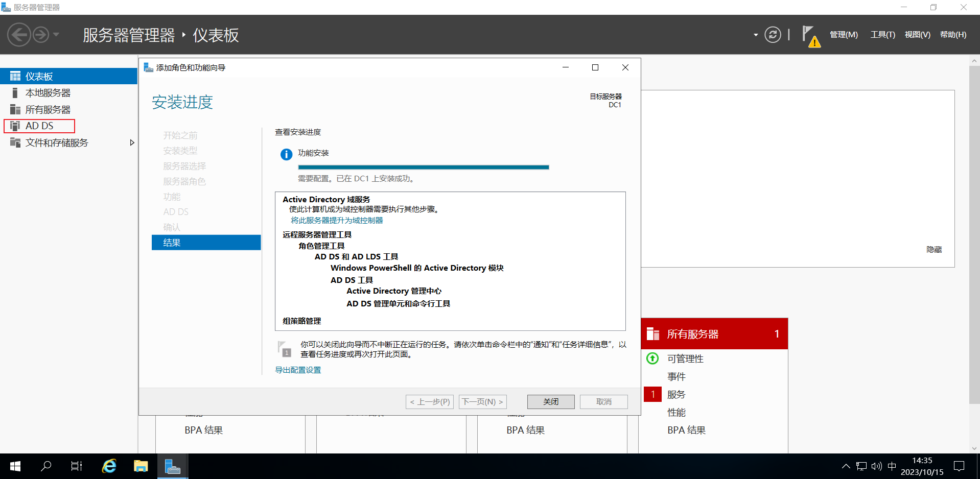Click the AD DS sidebar icon

(x=15, y=126)
